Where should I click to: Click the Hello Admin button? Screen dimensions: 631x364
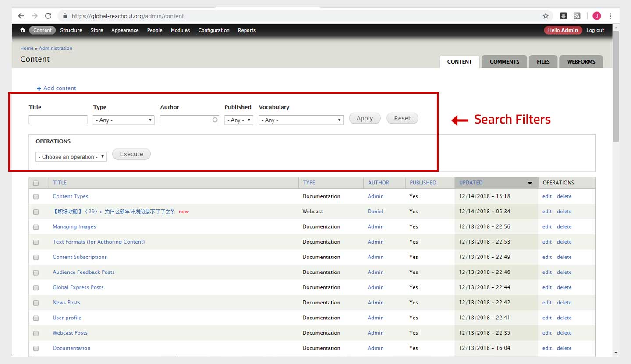click(x=563, y=30)
